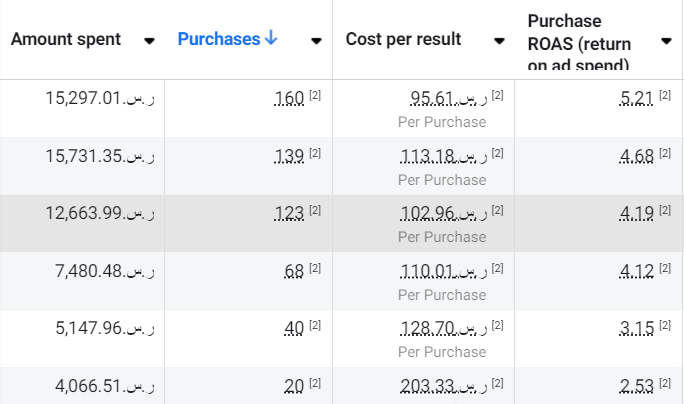684x404 pixels.
Task: Click the 139 purchases value
Action: pyautogui.click(x=289, y=156)
